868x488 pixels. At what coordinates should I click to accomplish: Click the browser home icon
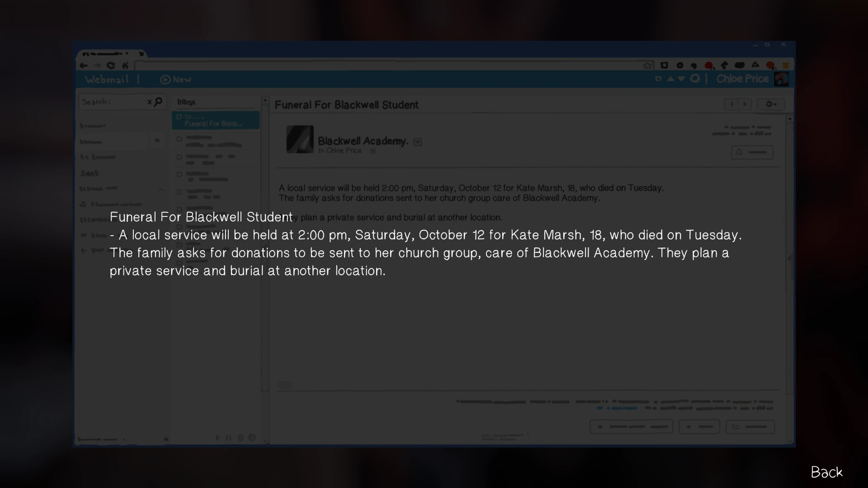(x=125, y=66)
